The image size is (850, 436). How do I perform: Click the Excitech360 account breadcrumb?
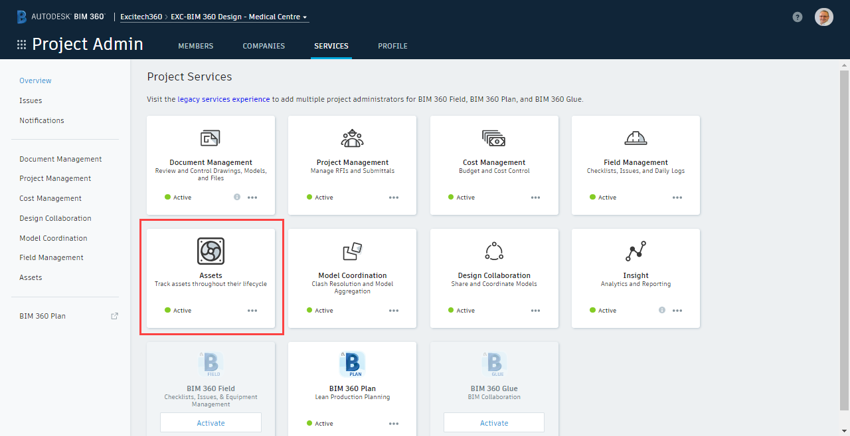click(141, 17)
